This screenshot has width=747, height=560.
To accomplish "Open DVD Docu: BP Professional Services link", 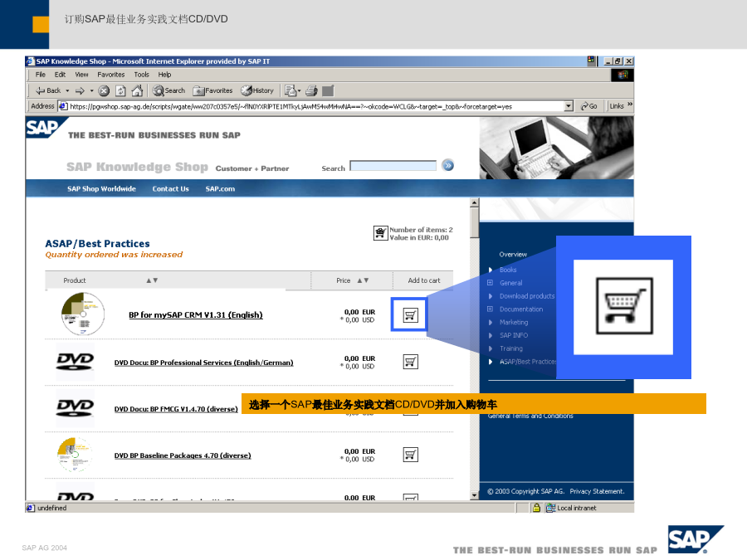I will point(203,363).
